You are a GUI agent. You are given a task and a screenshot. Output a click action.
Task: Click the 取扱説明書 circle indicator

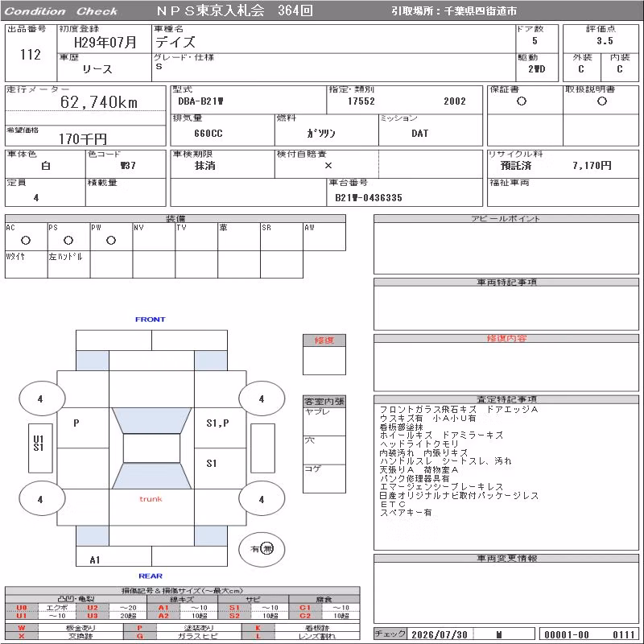602,101
